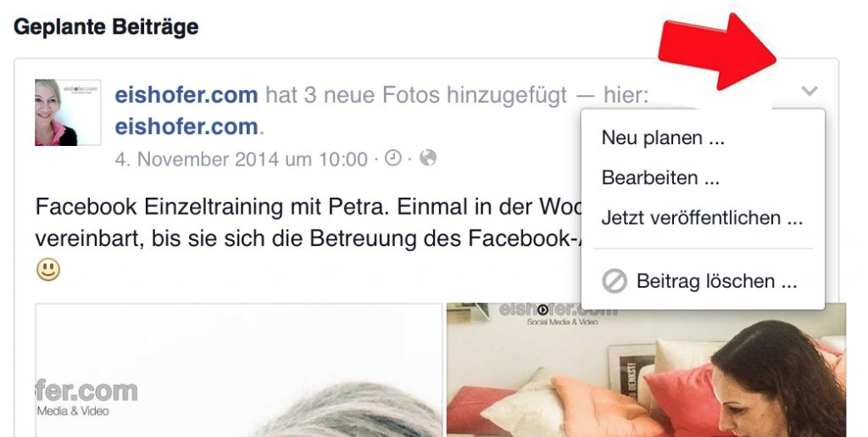Click the smiley emoji in post

point(48,270)
